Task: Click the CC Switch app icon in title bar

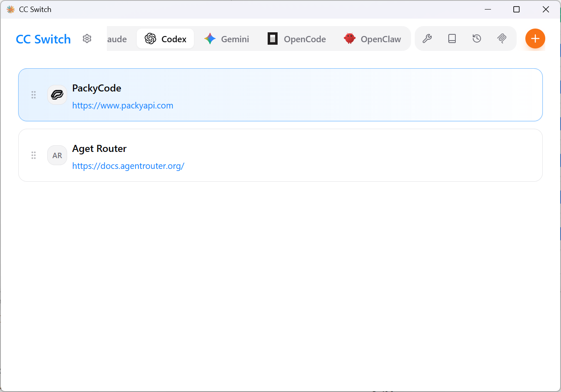Action: [11, 9]
